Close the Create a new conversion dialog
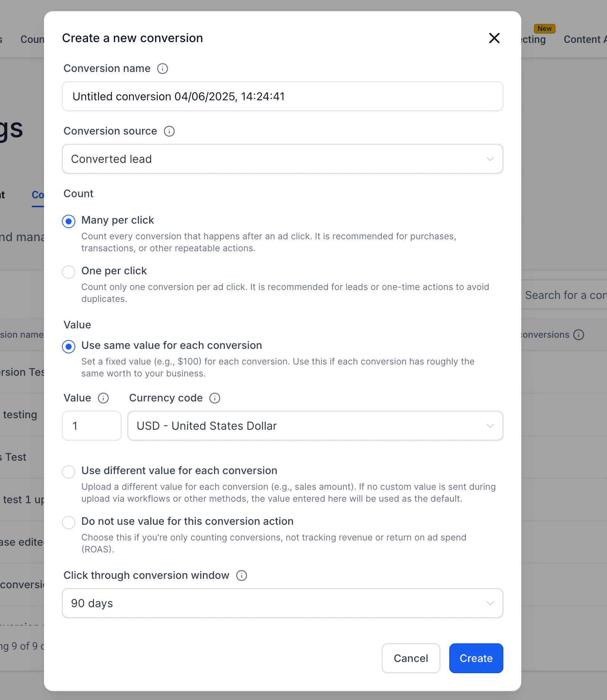Viewport: 607px width, 700px height. click(x=494, y=38)
